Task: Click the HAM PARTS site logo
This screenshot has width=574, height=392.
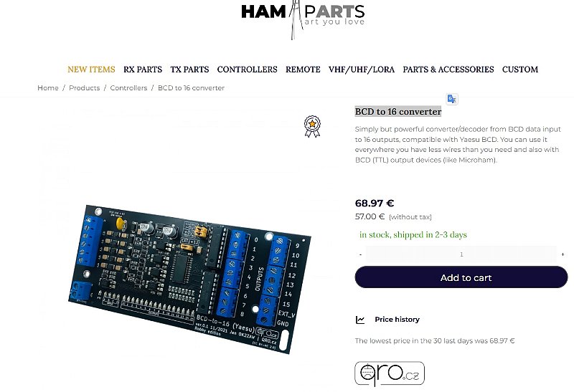Action: (x=303, y=19)
